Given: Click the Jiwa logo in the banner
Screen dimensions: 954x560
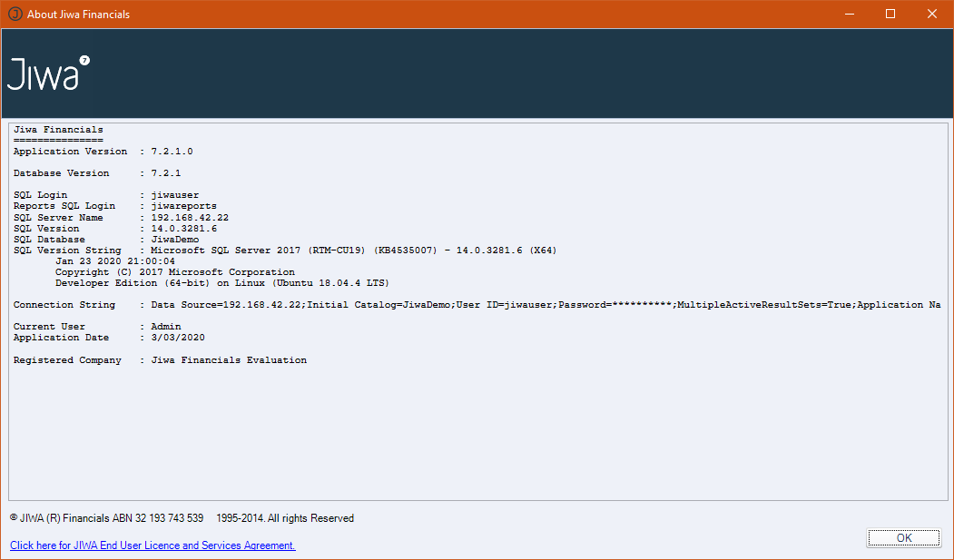Looking at the screenshot, I should pyautogui.click(x=43, y=74).
